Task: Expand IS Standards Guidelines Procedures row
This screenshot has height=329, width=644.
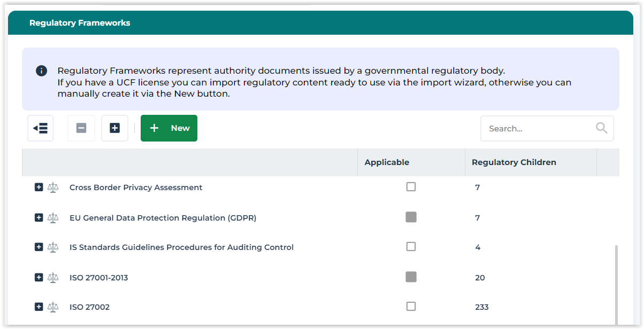Action: pos(39,247)
